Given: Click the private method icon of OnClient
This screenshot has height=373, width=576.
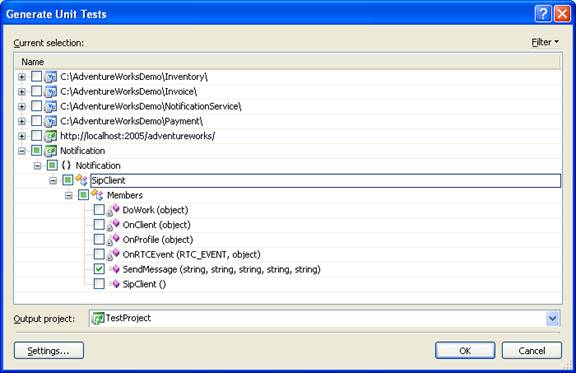Looking at the screenshot, I should tap(113, 225).
